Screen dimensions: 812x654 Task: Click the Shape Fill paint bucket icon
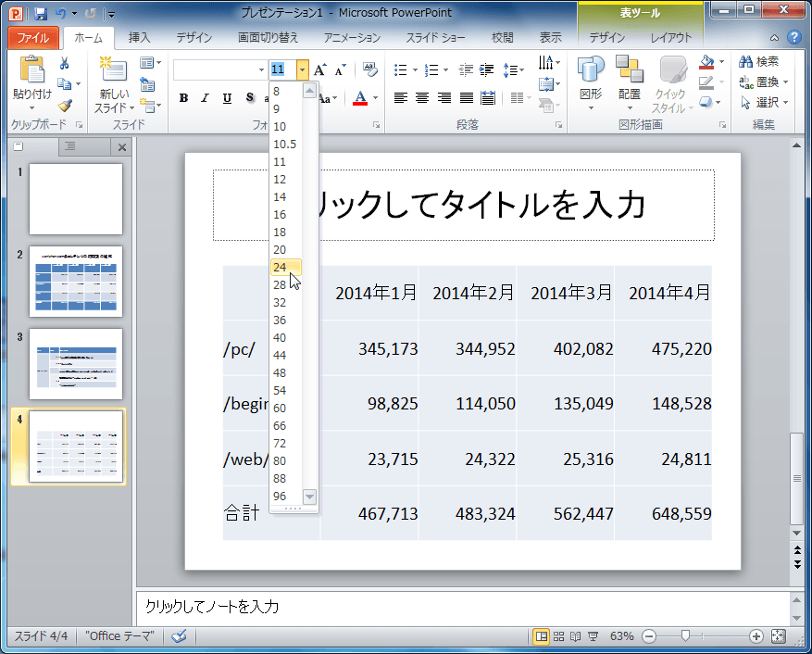tap(706, 62)
